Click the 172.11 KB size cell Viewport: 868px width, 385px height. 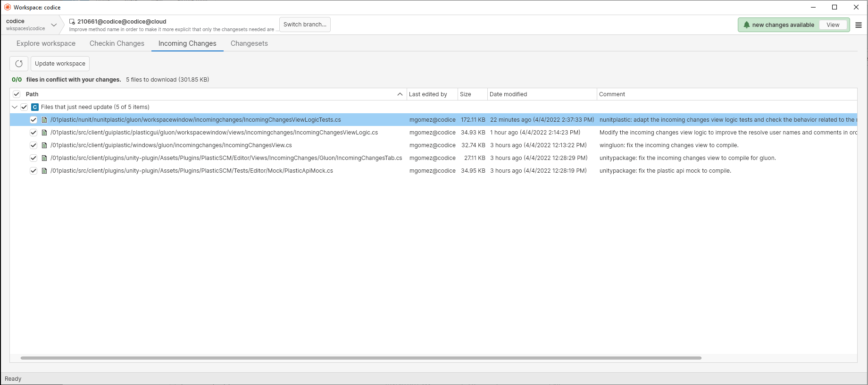(x=473, y=120)
